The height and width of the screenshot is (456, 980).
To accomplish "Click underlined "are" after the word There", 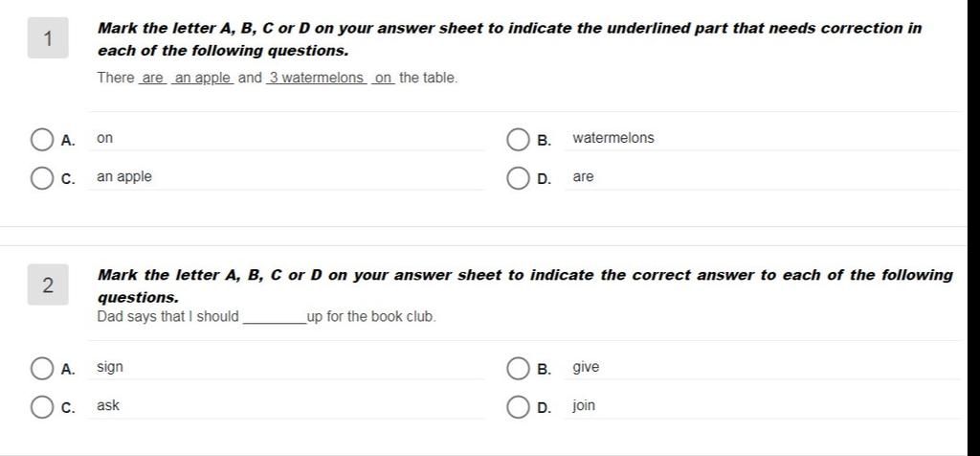I will coord(153,78).
